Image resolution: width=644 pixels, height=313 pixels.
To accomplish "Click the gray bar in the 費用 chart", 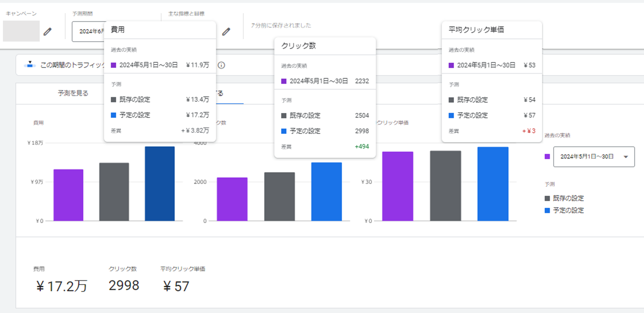I will coord(114,192).
